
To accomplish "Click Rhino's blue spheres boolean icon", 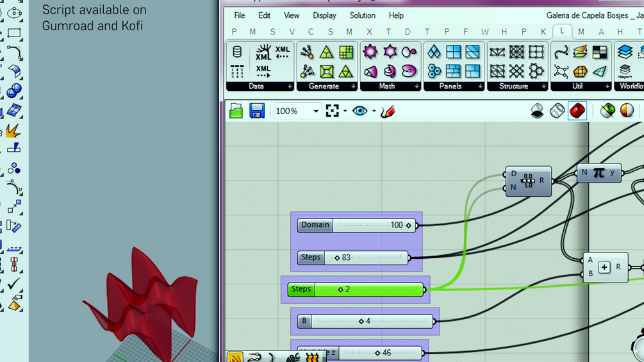I will tap(14, 90).
